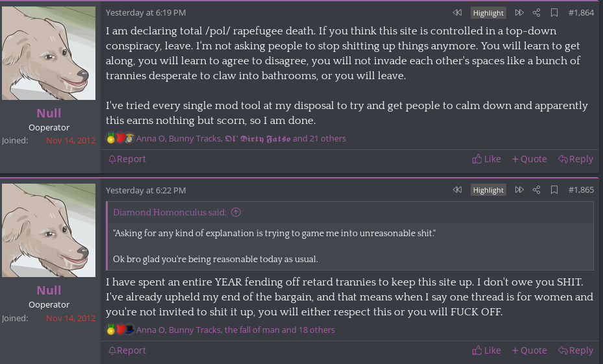This screenshot has width=603, height=364.
Task: Open the #1,865 post permalink
Action: (581, 190)
